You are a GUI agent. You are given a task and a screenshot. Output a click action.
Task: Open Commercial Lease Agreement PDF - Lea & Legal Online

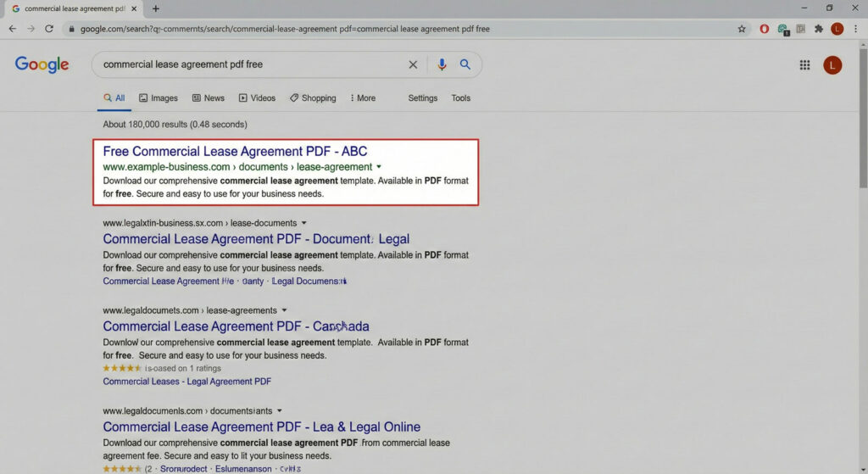(261, 427)
